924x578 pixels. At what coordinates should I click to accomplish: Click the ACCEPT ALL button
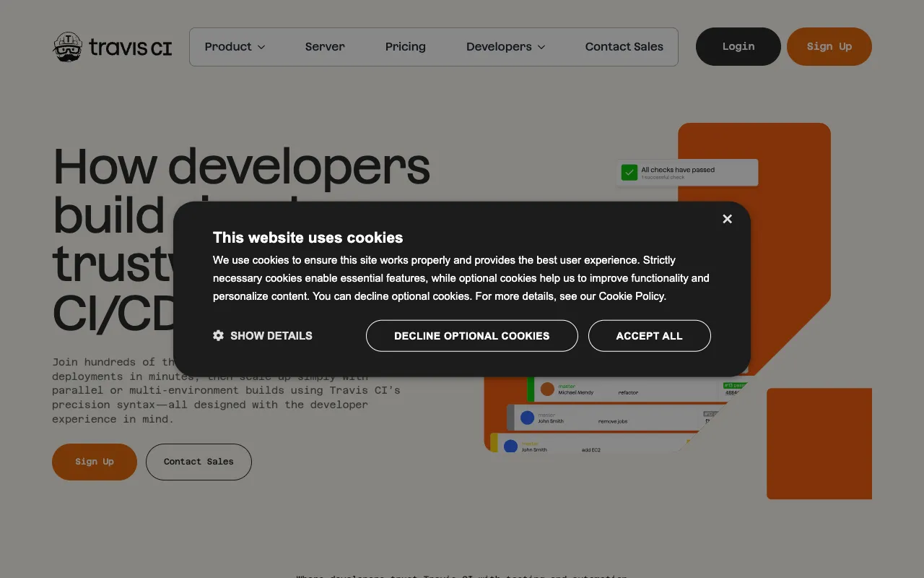(649, 335)
